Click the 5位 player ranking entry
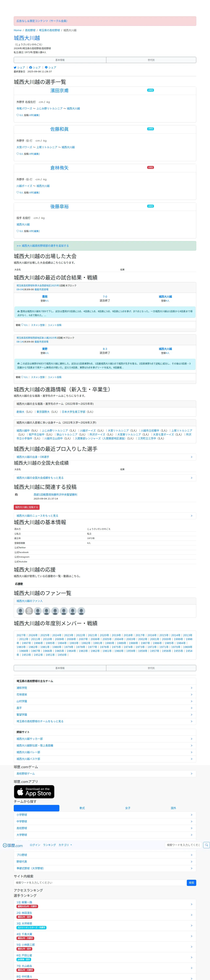 [105, 947]
